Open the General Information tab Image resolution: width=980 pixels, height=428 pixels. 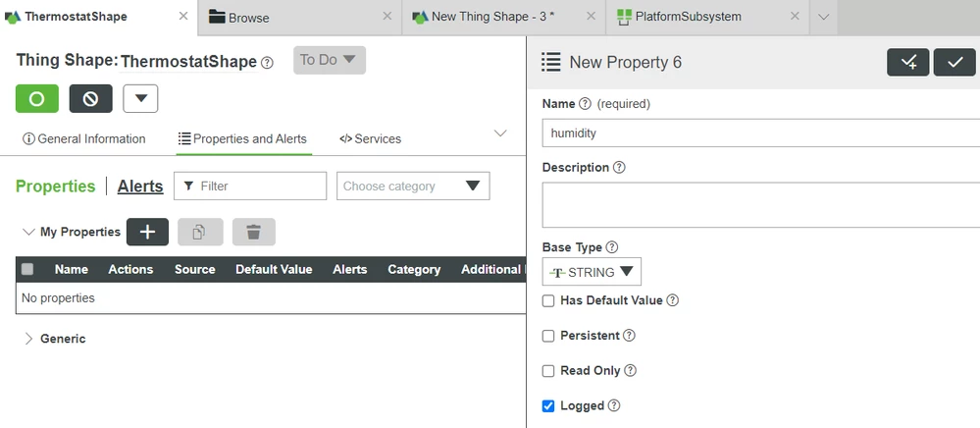coord(83,139)
